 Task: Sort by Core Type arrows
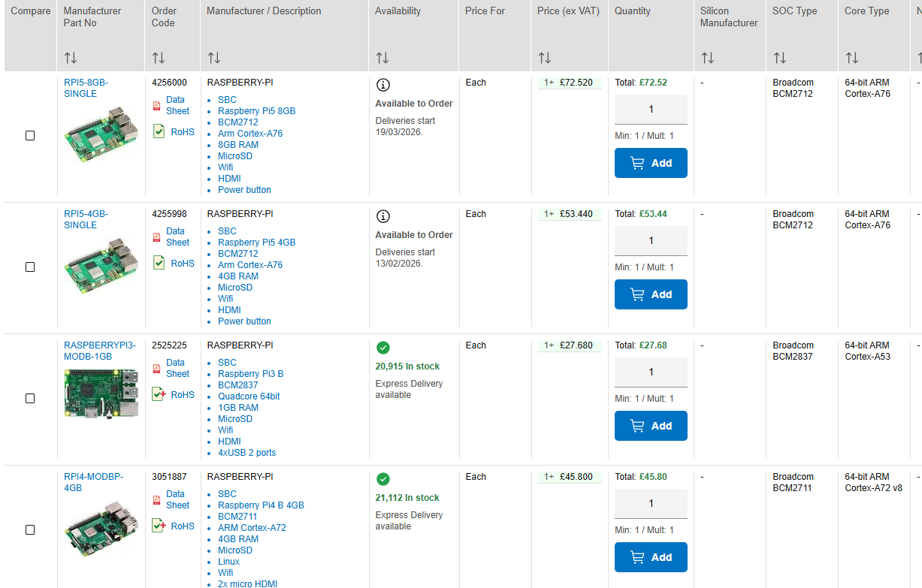[x=852, y=58]
